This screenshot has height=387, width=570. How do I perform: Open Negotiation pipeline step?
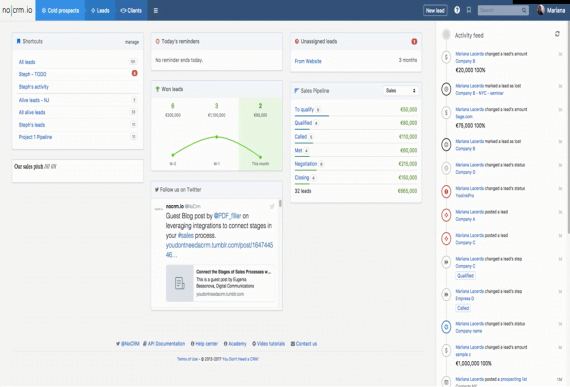(x=306, y=164)
